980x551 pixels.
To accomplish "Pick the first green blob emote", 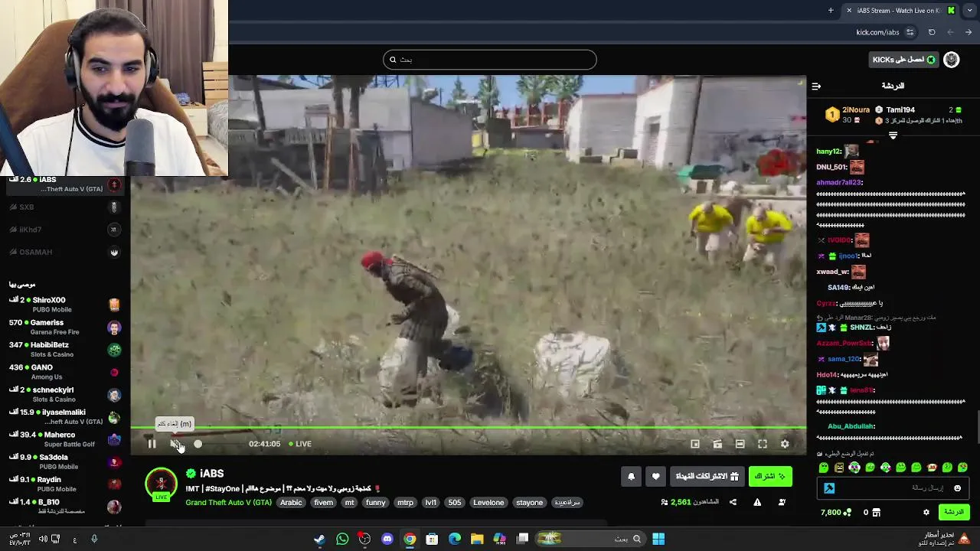I will pyautogui.click(x=824, y=468).
